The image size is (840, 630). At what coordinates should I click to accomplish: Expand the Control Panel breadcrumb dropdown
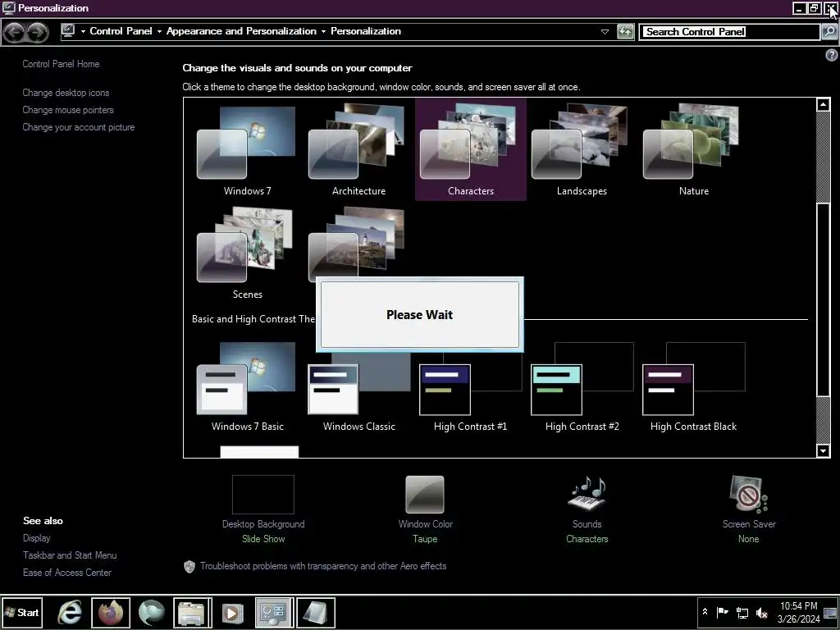159,32
